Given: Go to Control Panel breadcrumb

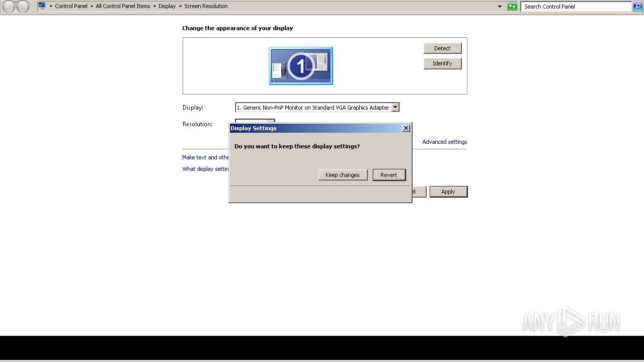Looking at the screenshot, I should click(71, 7).
